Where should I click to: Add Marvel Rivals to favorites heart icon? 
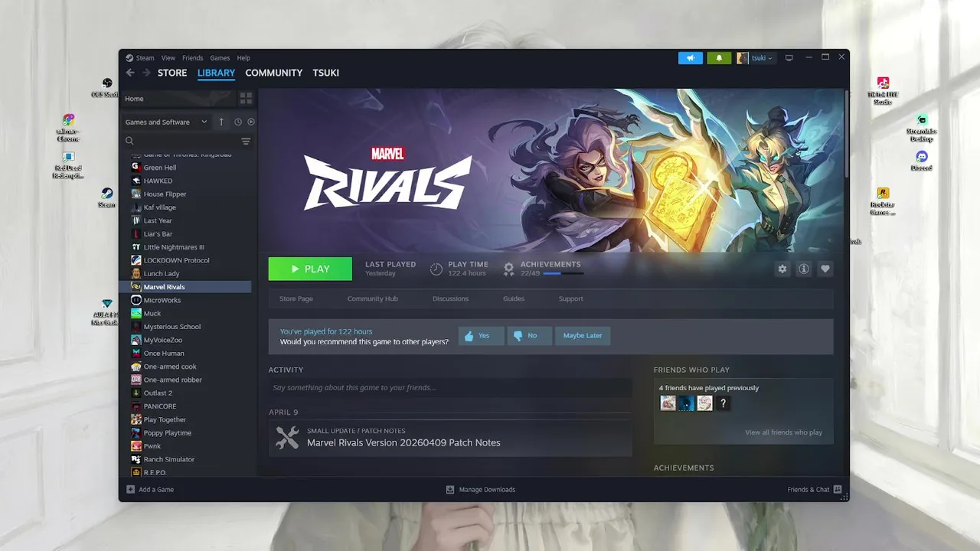[x=825, y=269]
